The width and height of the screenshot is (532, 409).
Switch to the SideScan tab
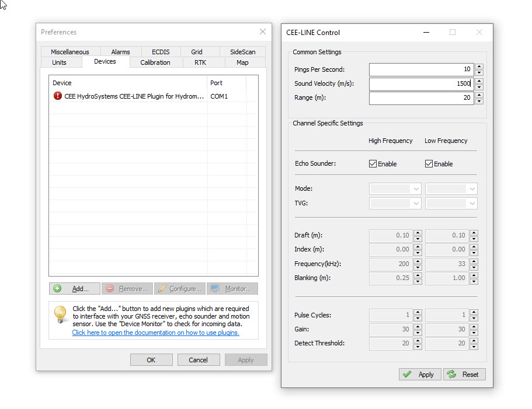(242, 51)
